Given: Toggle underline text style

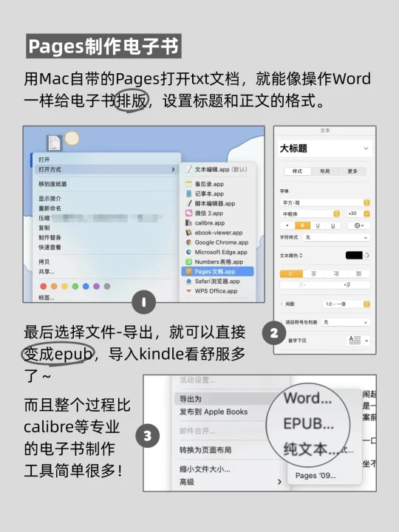Looking at the screenshot, I should coord(318,225).
